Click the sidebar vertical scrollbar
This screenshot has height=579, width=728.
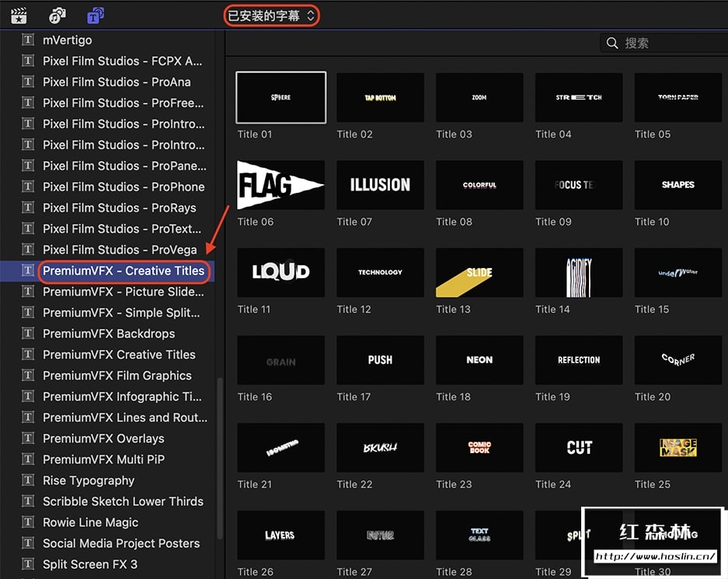coord(220,457)
